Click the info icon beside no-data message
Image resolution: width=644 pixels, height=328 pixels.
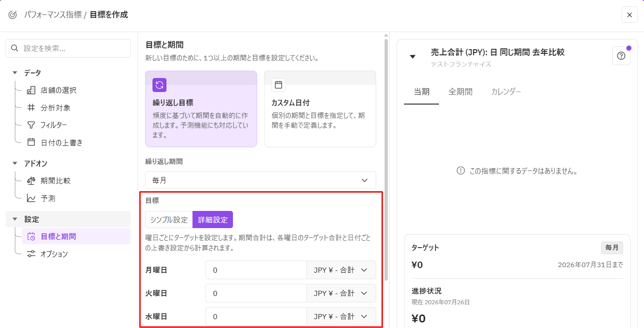(x=461, y=171)
